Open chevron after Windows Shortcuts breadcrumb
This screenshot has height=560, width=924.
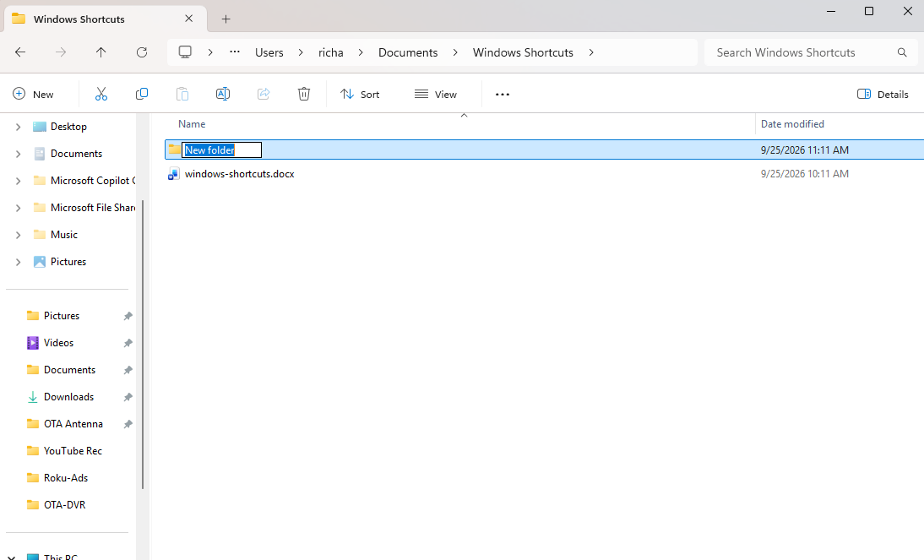(x=591, y=52)
